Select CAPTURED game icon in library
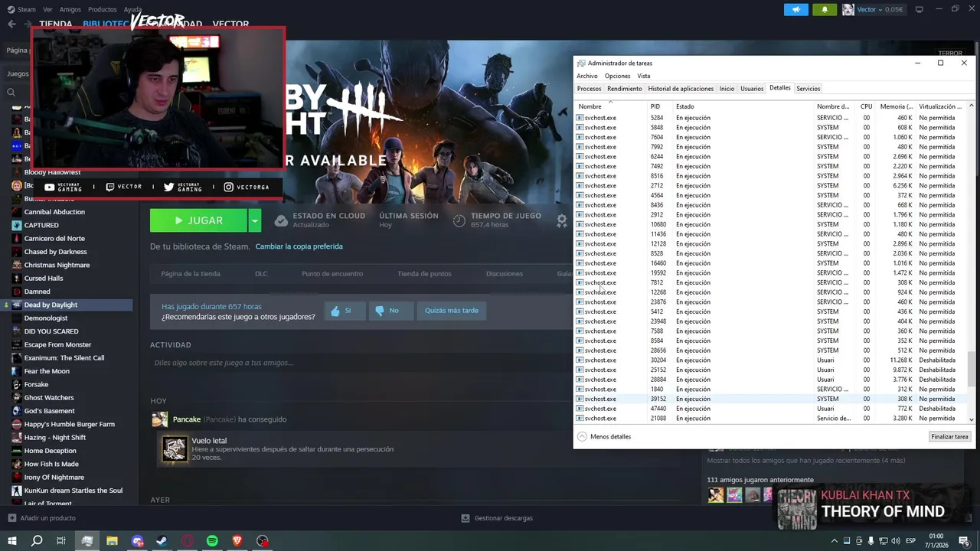 17,225
